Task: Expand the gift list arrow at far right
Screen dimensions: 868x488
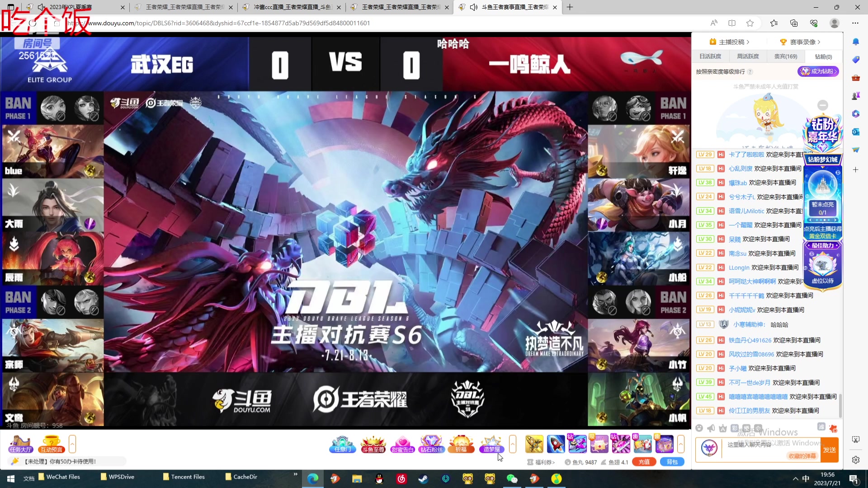Action: click(x=681, y=444)
